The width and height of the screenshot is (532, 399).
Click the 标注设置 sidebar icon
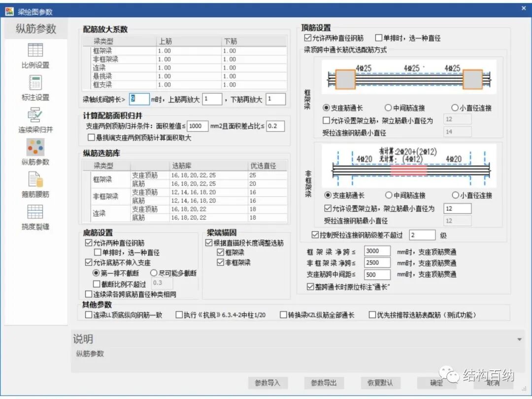[35, 84]
